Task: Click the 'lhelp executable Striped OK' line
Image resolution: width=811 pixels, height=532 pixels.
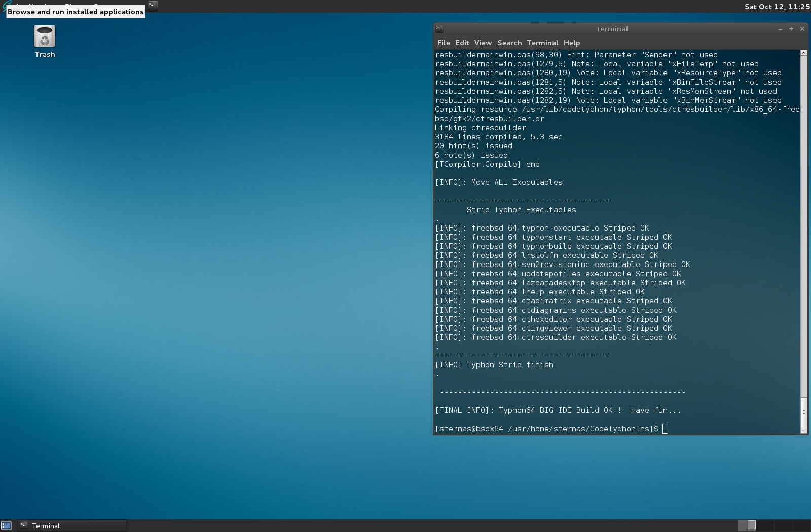Action: click(x=540, y=292)
